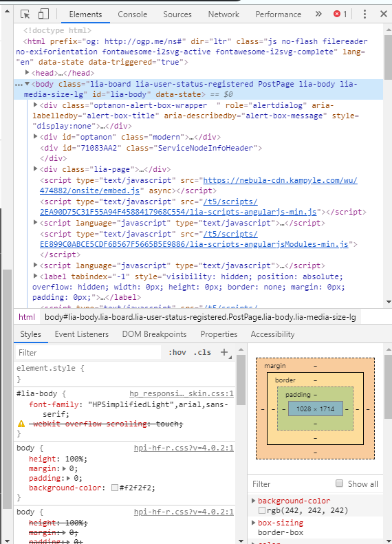The width and height of the screenshot is (392, 544).
Task: Open the Properties sub-tab
Action: [219, 334]
